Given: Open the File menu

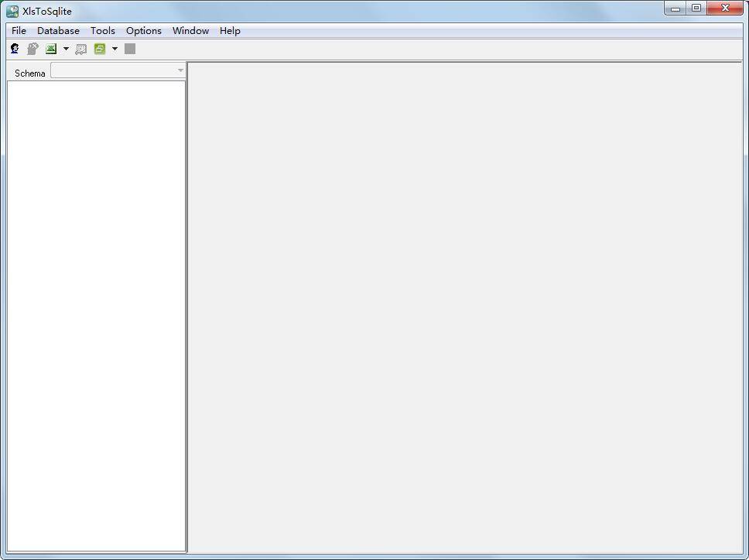Looking at the screenshot, I should pyautogui.click(x=18, y=30).
